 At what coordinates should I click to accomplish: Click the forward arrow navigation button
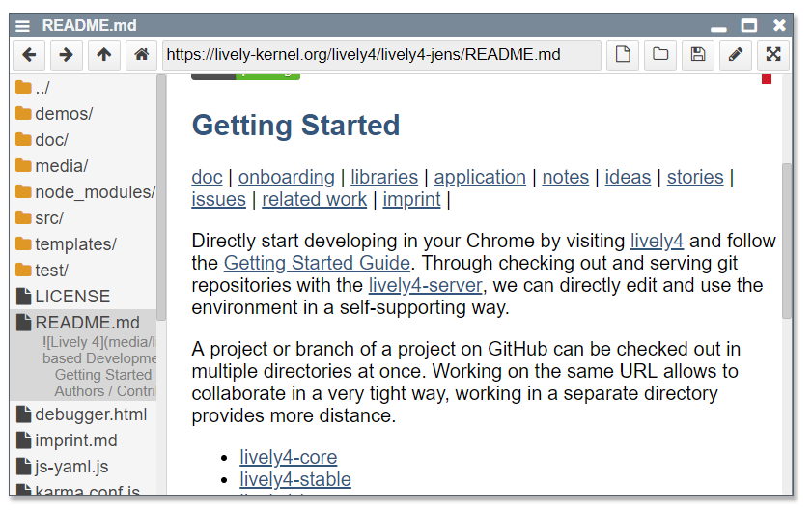click(66, 55)
